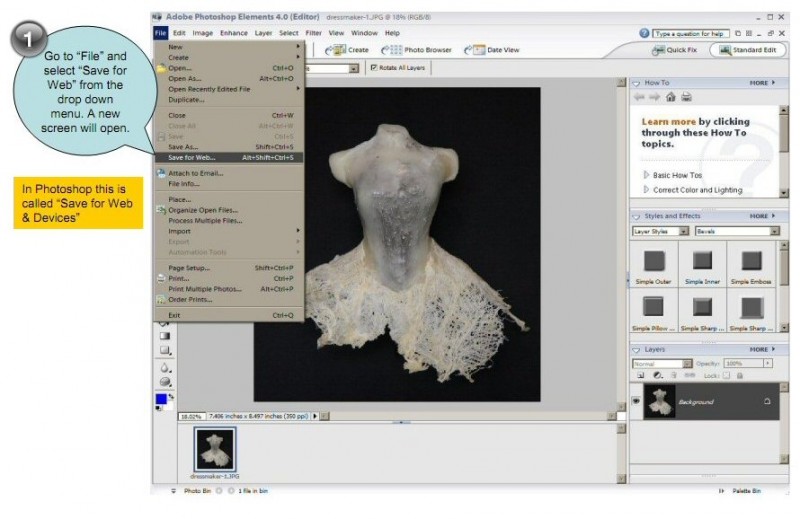Image resolution: width=800 pixels, height=519 pixels.
Task: Click the Automatically Tile Windows icon
Action: [x=749, y=33]
